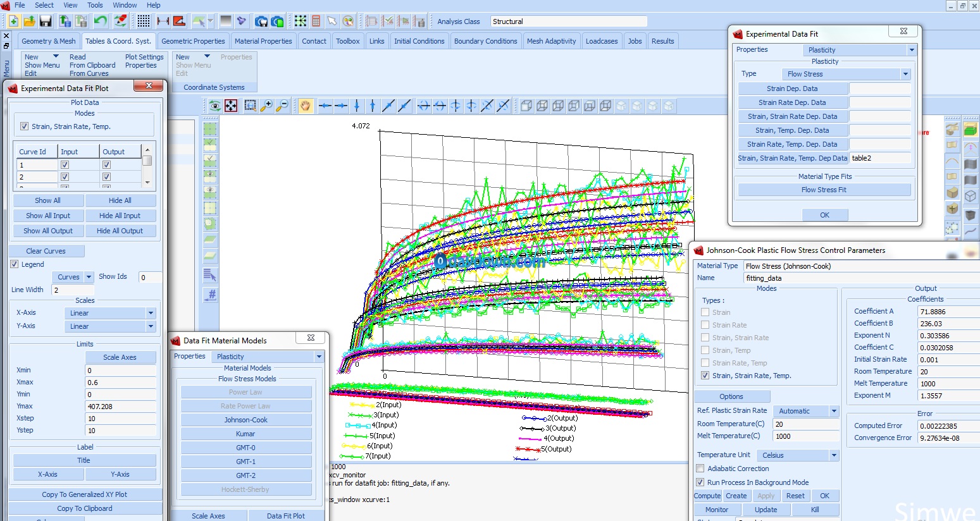Viewport: 980px width, 521px height.
Task: Toggle the dotted grid display icon
Action: (x=144, y=21)
